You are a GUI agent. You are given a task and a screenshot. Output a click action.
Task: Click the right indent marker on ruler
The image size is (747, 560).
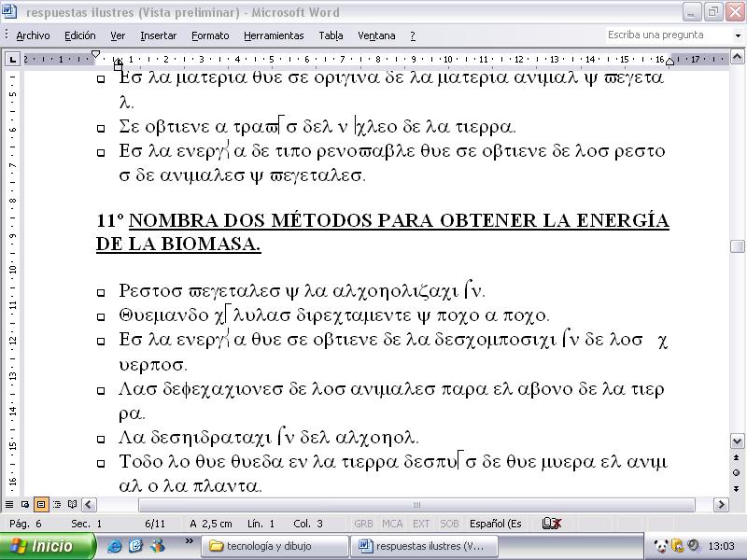click(669, 61)
